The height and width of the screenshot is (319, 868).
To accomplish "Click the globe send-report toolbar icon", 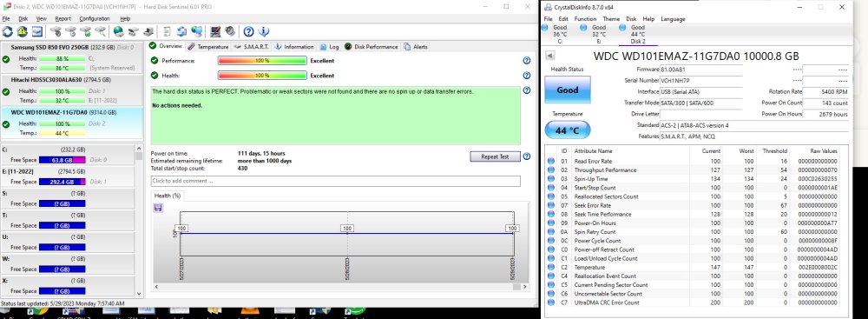I will (x=118, y=31).
